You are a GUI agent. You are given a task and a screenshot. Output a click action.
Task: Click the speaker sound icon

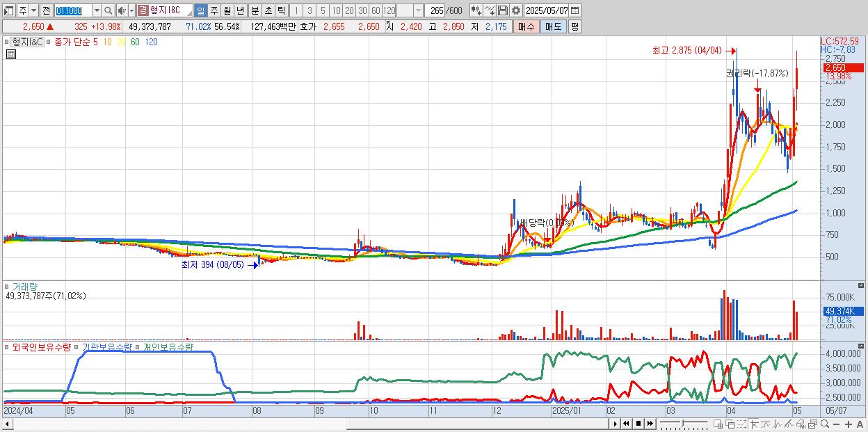click(122, 10)
